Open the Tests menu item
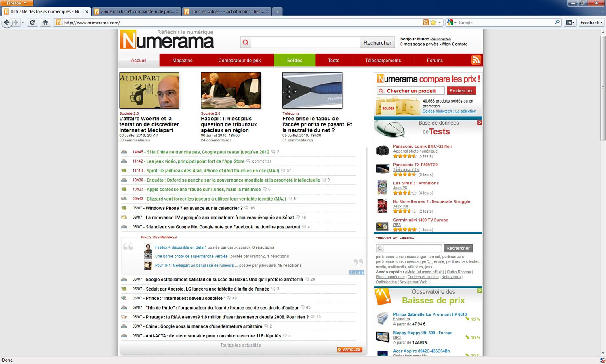Screen dimensions: 606x364 pos(333,60)
